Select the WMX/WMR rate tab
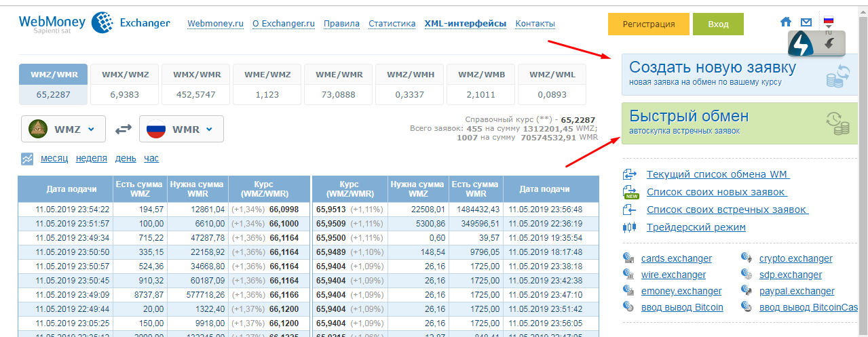This screenshot has height=337, width=868. [196, 85]
